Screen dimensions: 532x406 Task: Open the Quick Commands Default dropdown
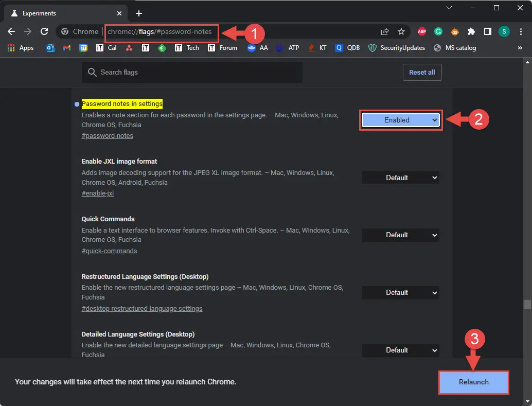(400, 235)
